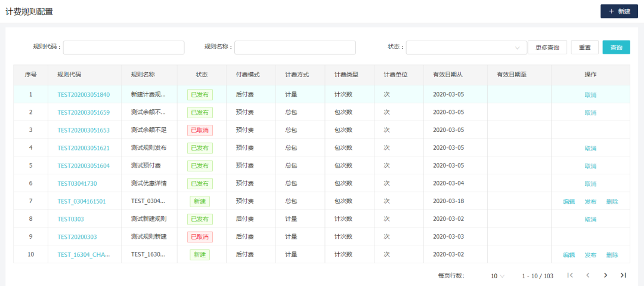Focus the 规则名称 input field
This screenshot has height=286, width=644.
tap(295, 48)
